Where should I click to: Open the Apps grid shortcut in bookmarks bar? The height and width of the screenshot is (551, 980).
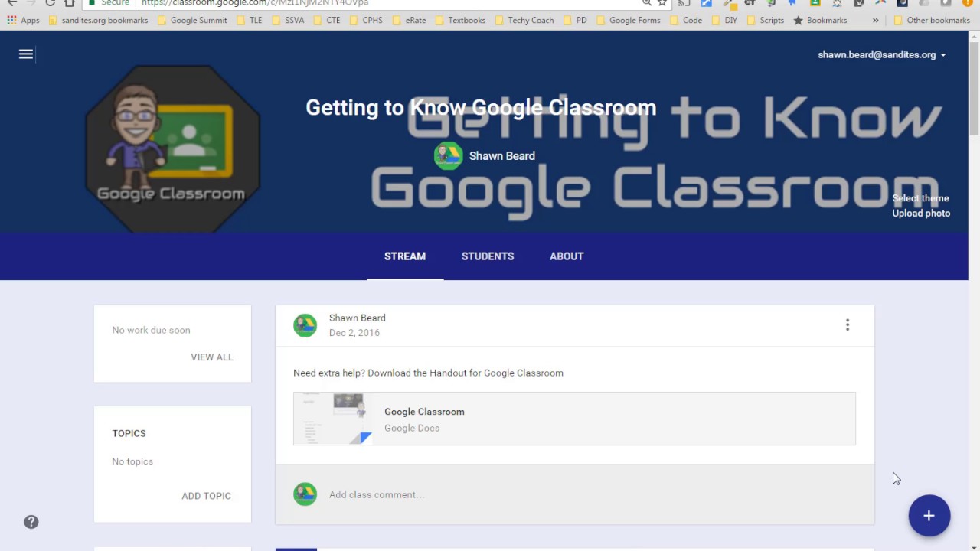coord(23,21)
